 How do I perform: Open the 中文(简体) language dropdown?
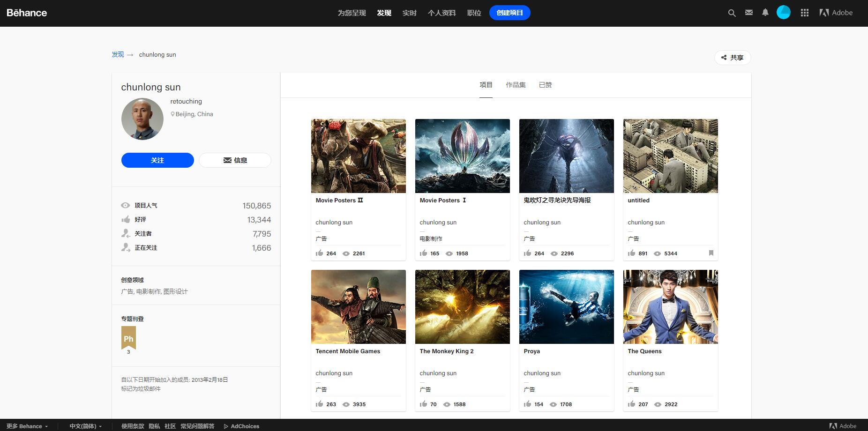[86, 426]
